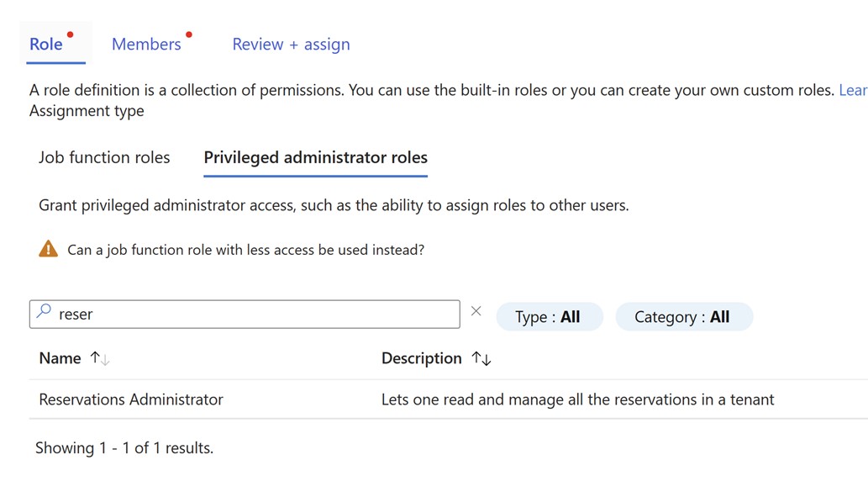
Task: Select the Reservations Administrator role row
Action: [x=131, y=399]
